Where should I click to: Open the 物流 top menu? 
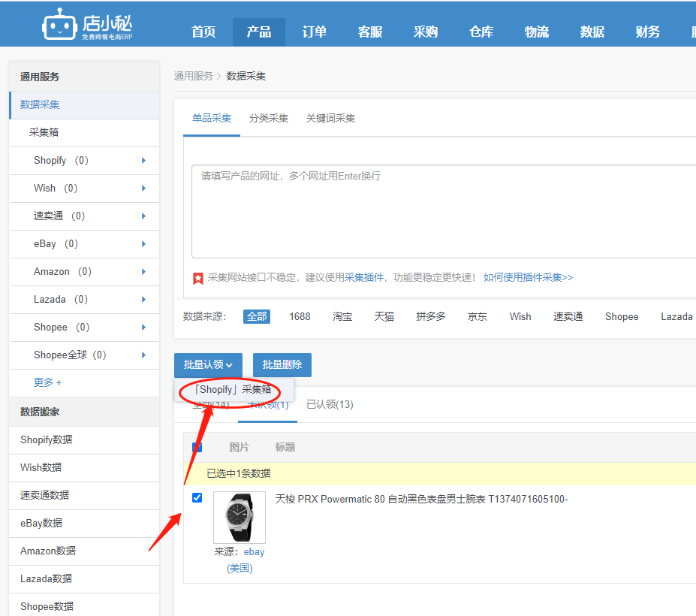537,32
